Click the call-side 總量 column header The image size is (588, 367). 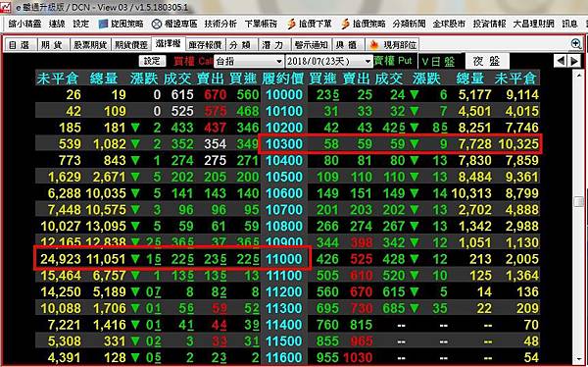tap(104, 79)
